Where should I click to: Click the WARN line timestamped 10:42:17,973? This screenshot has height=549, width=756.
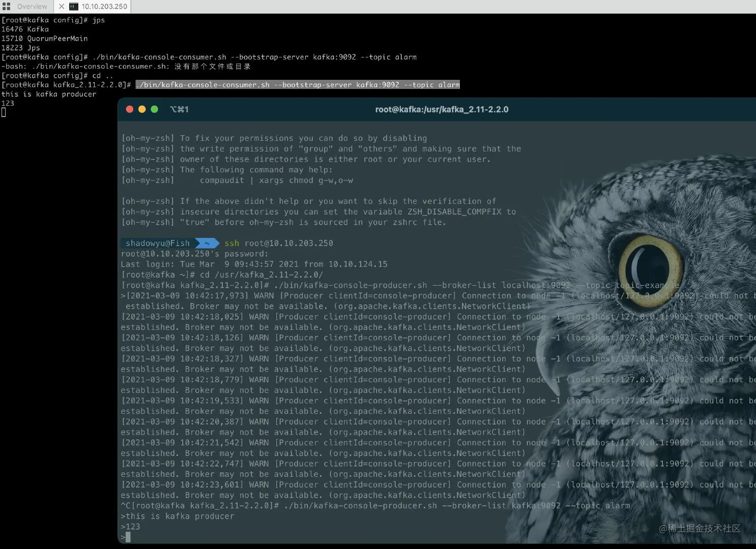(x=438, y=295)
